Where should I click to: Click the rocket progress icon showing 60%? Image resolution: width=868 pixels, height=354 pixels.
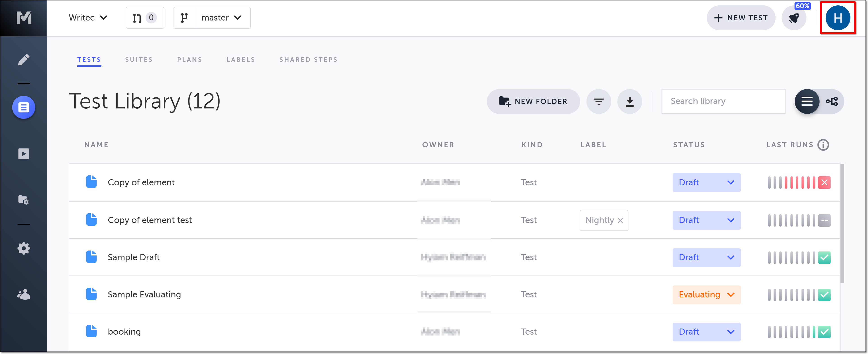(x=794, y=18)
